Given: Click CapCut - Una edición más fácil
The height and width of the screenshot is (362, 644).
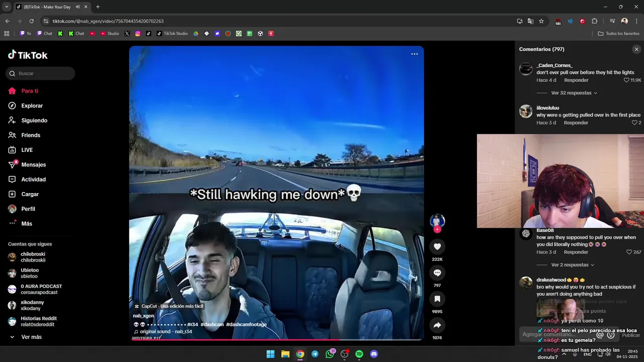Looking at the screenshot, I should coord(169,306).
